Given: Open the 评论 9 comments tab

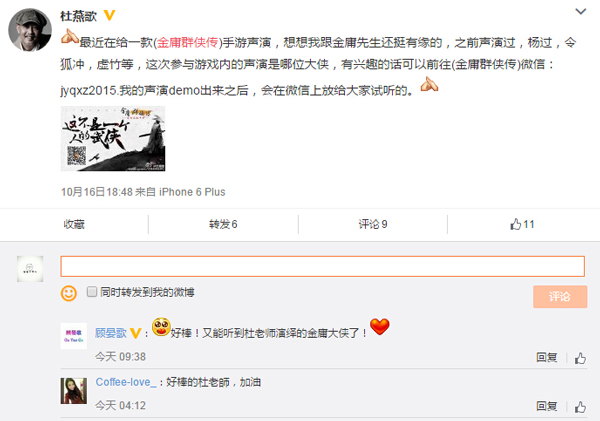Looking at the screenshot, I should tap(373, 224).
